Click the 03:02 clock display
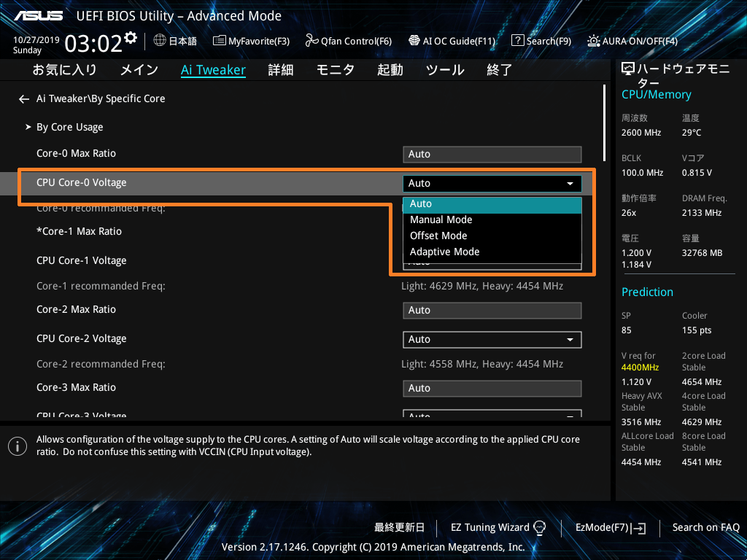 pos(94,44)
